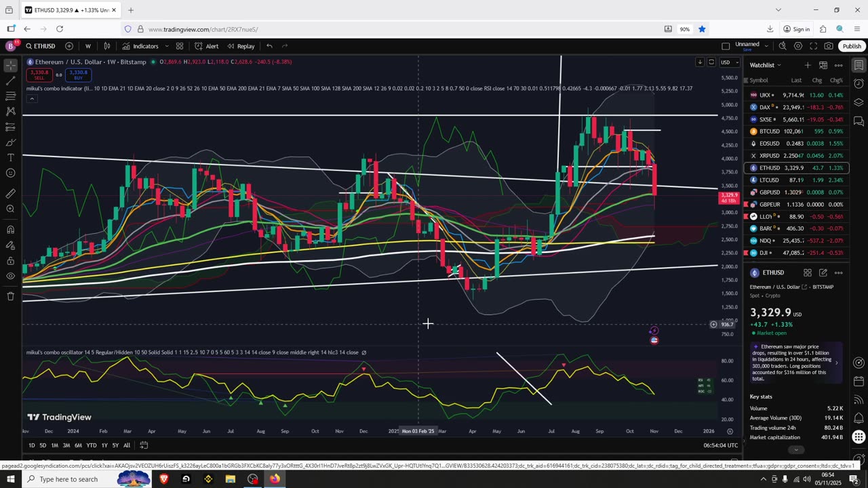
Task: Collapse the indicator legend arrow
Action: [x=31, y=99]
